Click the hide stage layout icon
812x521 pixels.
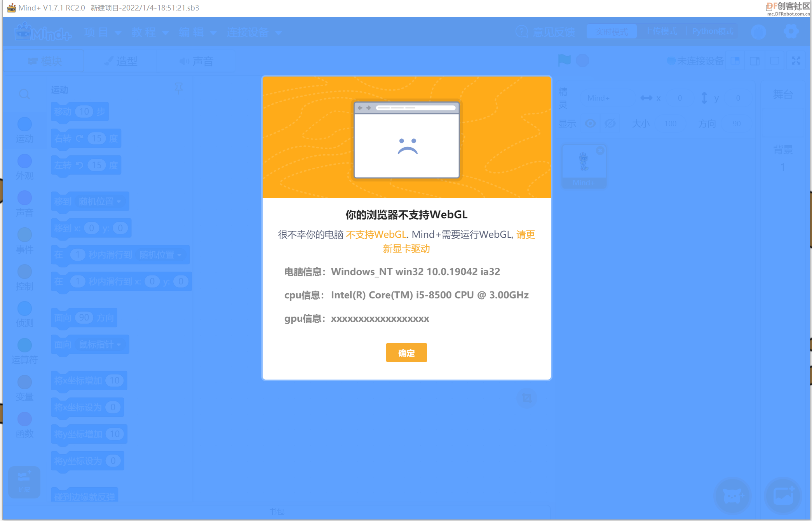(774, 61)
